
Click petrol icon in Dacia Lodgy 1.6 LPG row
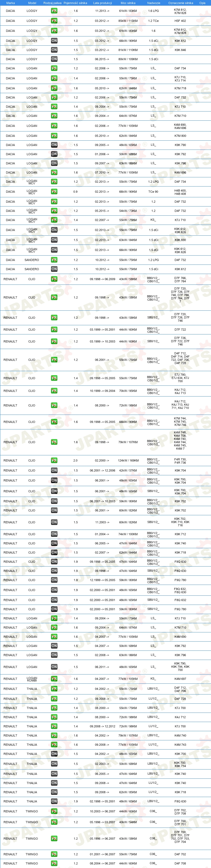(54, 11)
